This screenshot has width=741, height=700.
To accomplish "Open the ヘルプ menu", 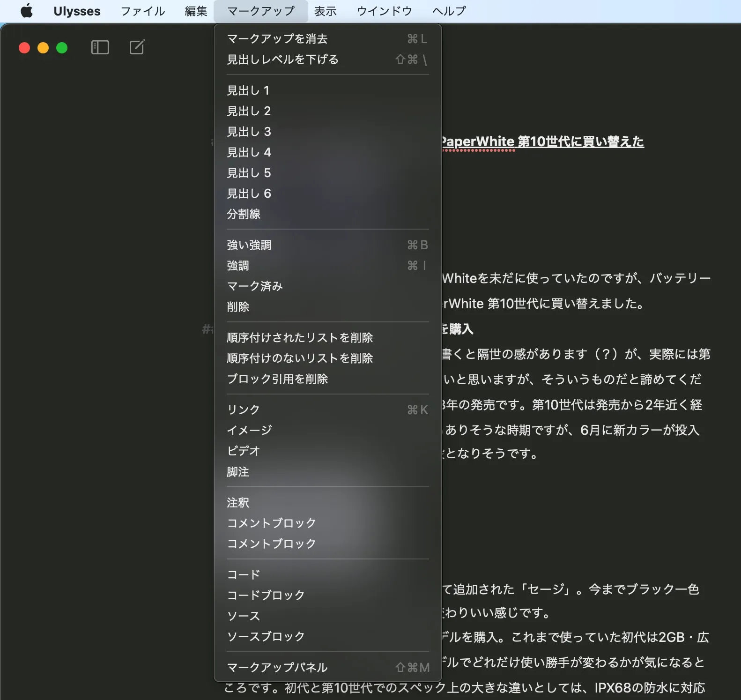I will click(x=449, y=11).
